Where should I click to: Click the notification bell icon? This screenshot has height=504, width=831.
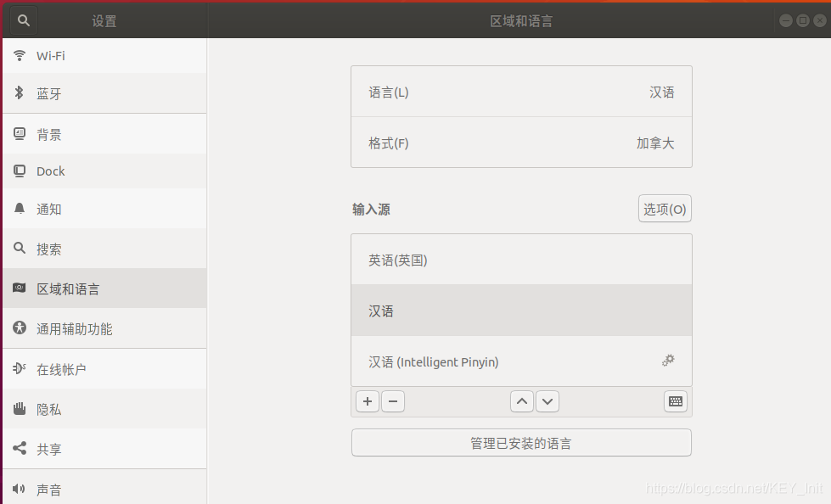(20, 208)
